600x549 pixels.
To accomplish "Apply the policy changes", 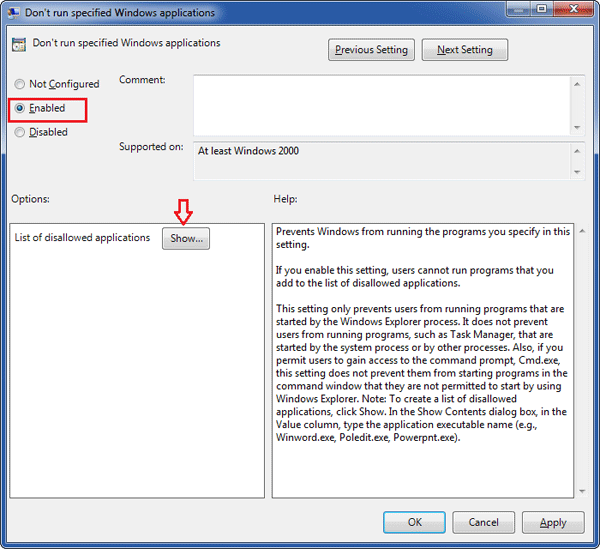I will click(x=553, y=522).
